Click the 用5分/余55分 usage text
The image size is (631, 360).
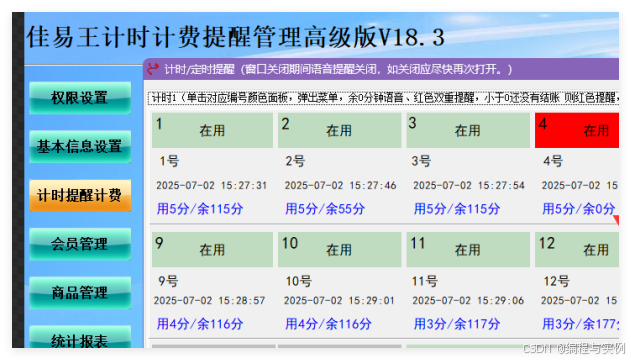click(x=325, y=209)
